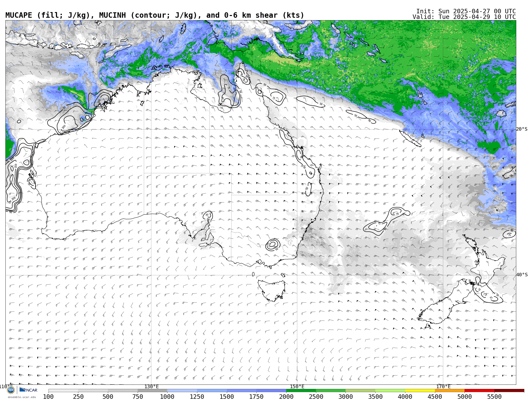Click the colorbar label 4500

pos(435,397)
